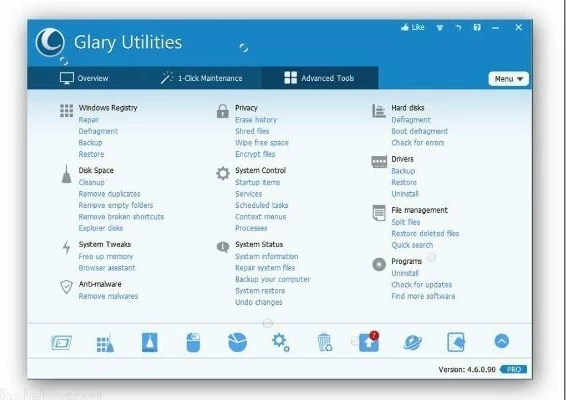566x400 pixels.
Task: Click Backup under Drivers
Action: click(403, 171)
